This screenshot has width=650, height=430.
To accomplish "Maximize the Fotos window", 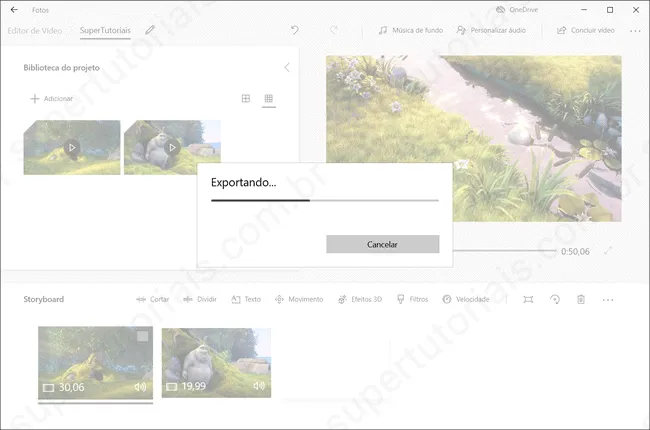I will click(x=610, y=10).
